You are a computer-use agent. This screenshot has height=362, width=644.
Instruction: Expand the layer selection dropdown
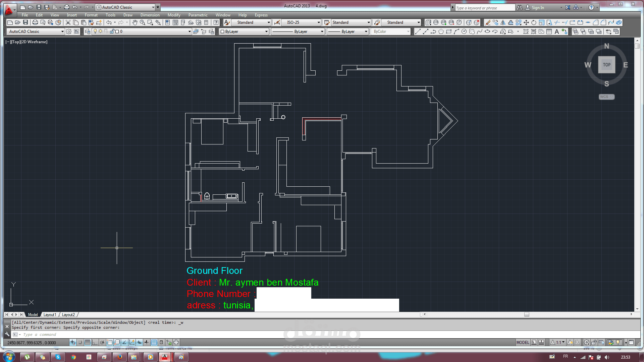point(189,32)
